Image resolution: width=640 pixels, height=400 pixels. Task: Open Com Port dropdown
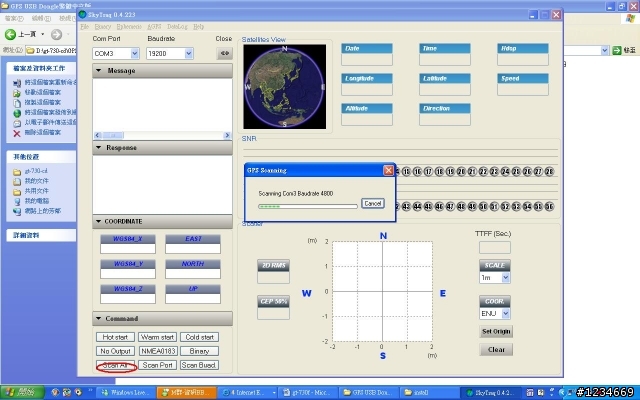[x=135, y=53]
